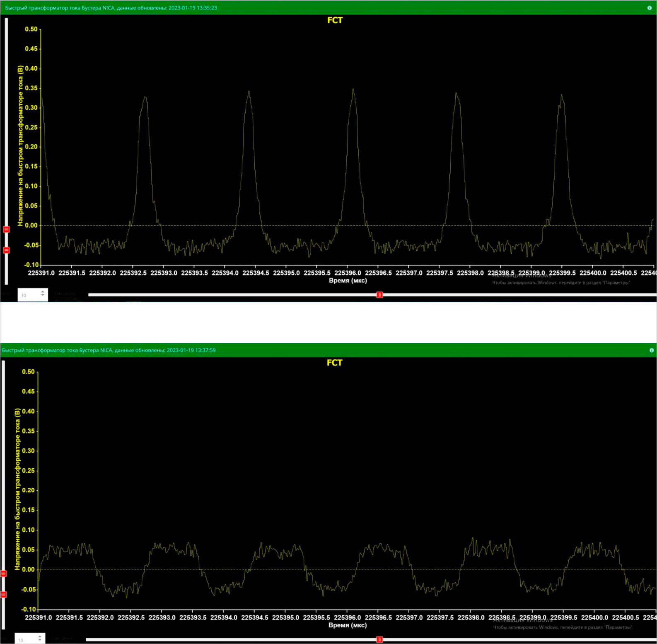Click the 225396.0 tick label on top chart
Image resolution: width=657 pixels, height=644 pixels.
point(348,273)
